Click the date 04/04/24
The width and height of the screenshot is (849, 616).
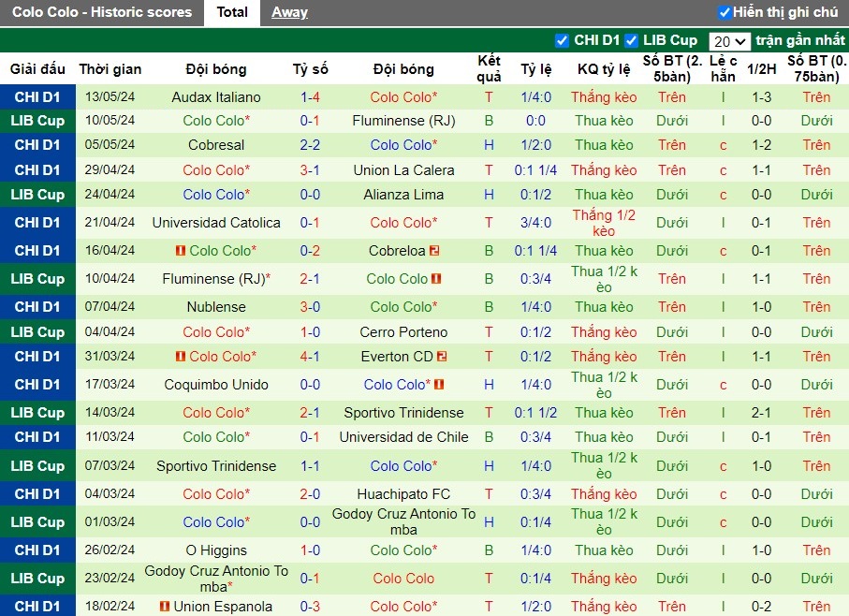(x=110, y=331)
